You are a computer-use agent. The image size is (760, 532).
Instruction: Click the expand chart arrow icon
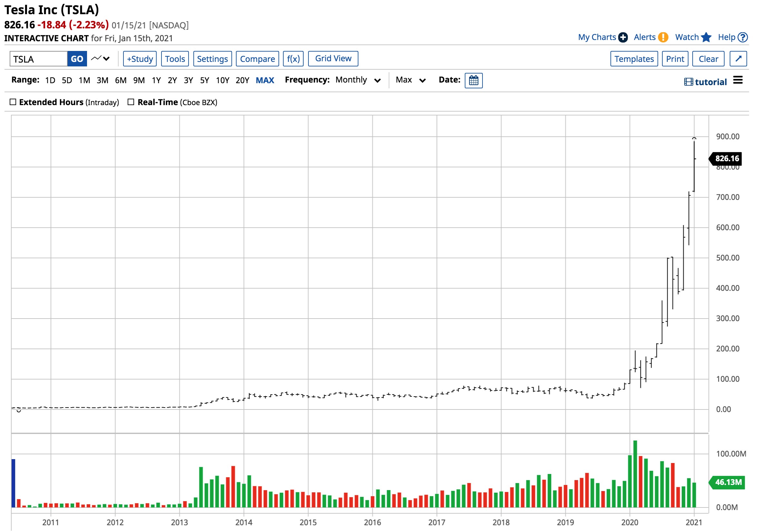(x=738, y=59)
